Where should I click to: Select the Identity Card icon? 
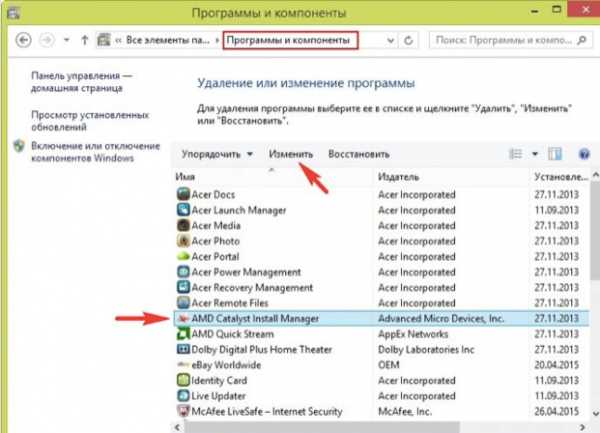pyautogui.click(x=183, y=380)
